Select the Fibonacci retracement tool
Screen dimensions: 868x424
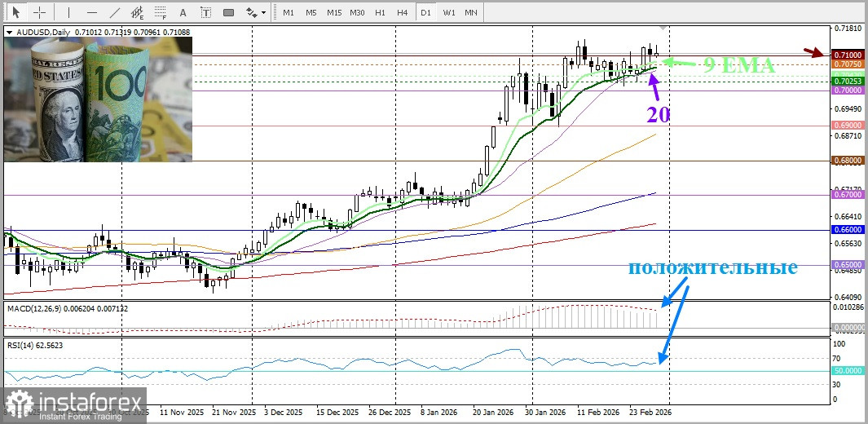pyautogui.click(x=160, y=12)
